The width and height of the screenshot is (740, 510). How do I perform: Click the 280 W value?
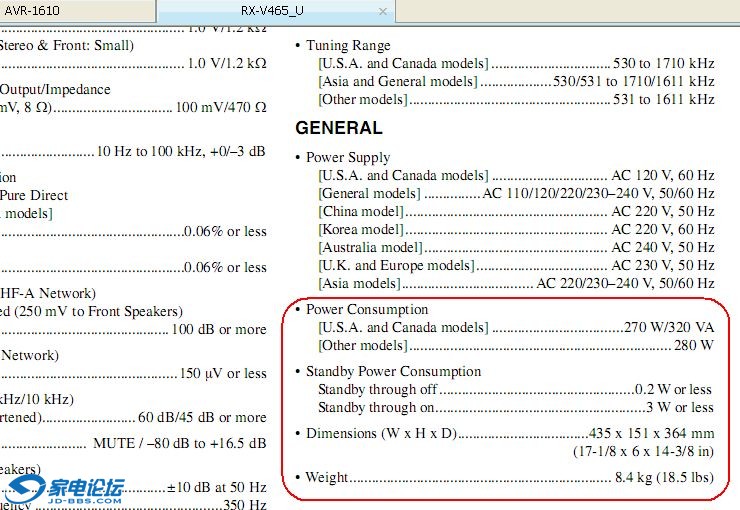click(x=694, y=345)
